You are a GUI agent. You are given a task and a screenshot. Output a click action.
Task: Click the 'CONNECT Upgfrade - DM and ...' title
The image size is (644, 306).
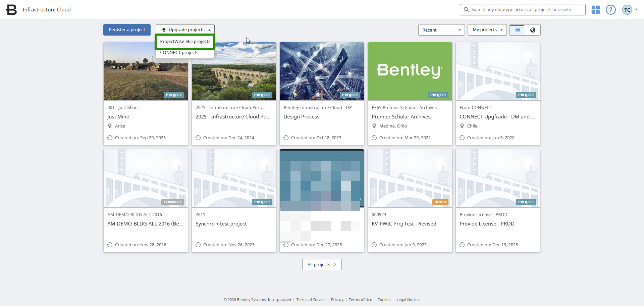(x=497, y=117)
